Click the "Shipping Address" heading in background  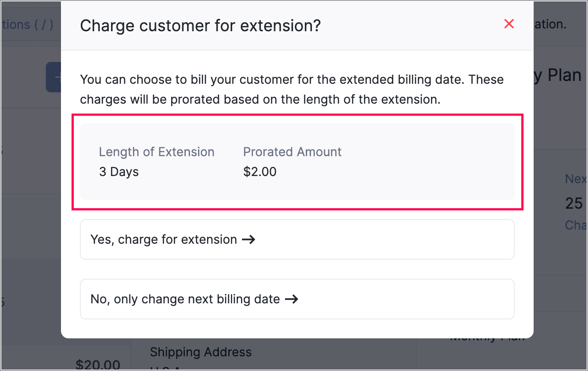tap(200, 352)
